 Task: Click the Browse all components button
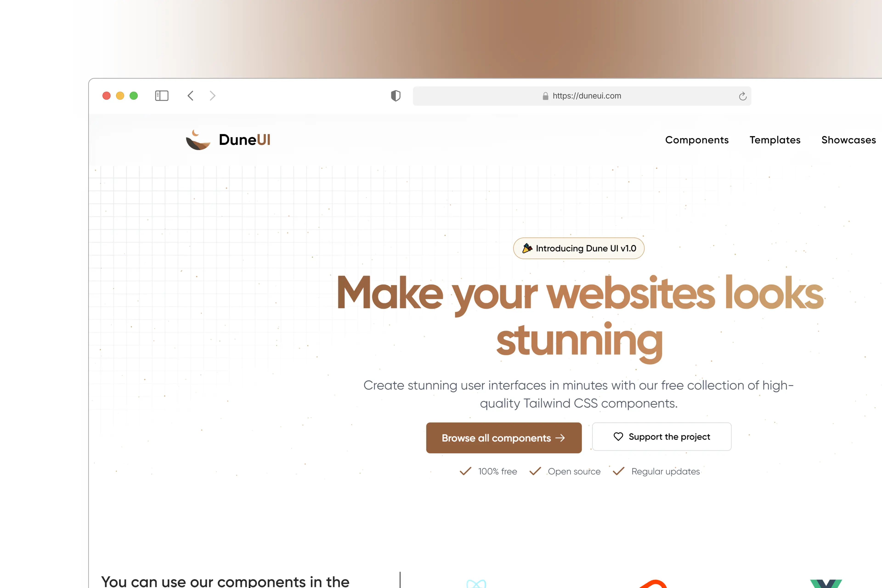(x=503, y=437)
